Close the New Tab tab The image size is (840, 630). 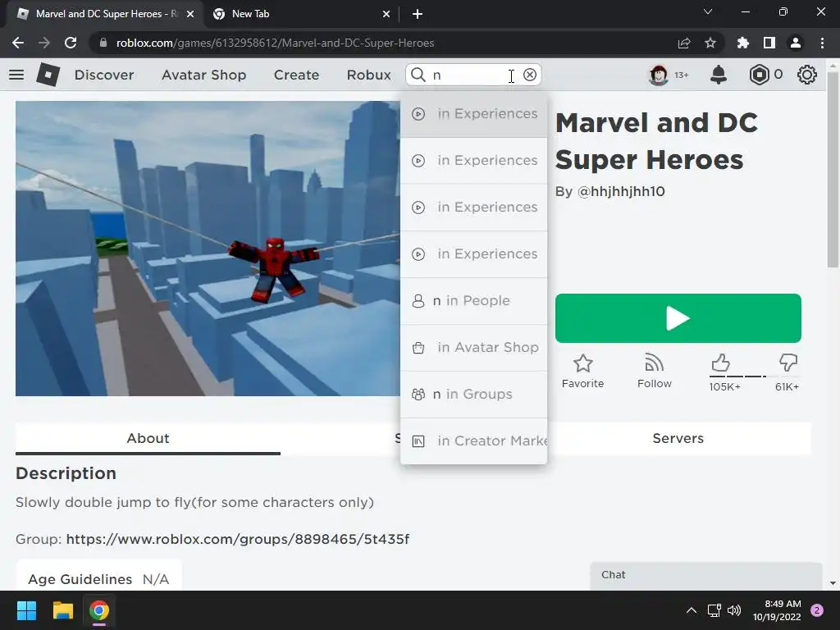pyautogui.click(x=386, y=14)
